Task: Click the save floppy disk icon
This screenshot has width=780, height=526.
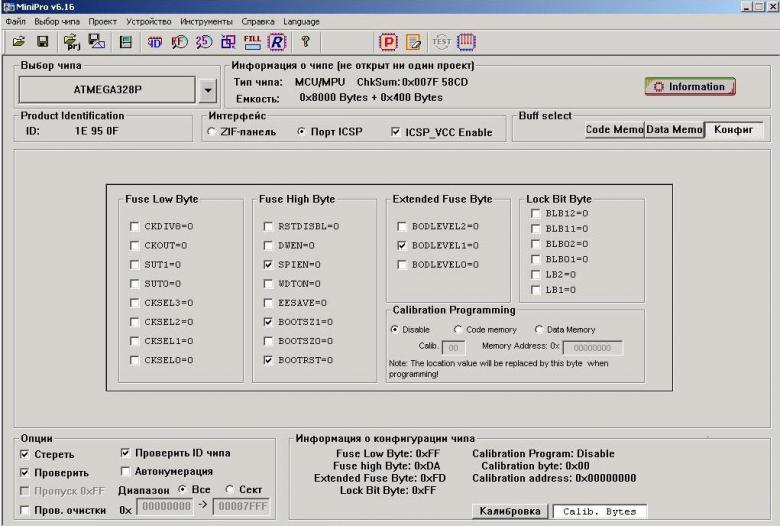Action: 43,42
